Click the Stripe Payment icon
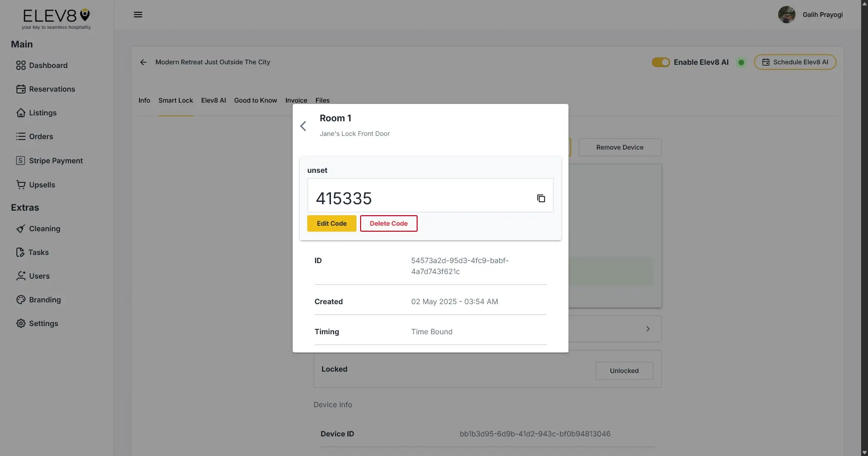 21,161
